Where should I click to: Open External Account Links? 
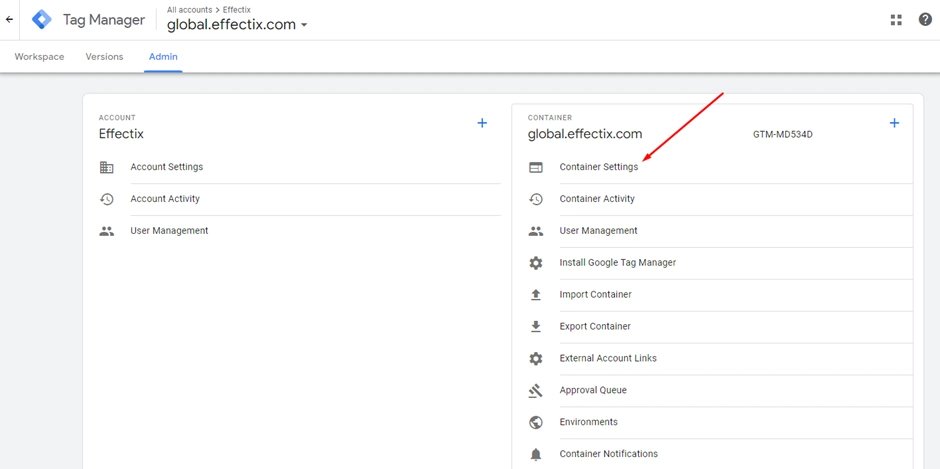click(x=608, y=358)
